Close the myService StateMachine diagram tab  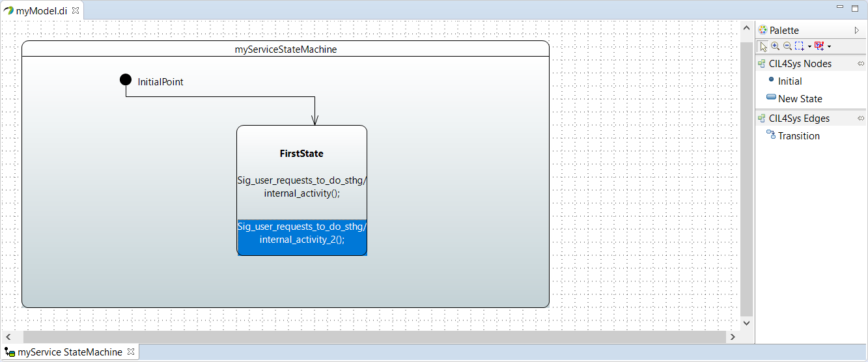click(x=130, y=352)
